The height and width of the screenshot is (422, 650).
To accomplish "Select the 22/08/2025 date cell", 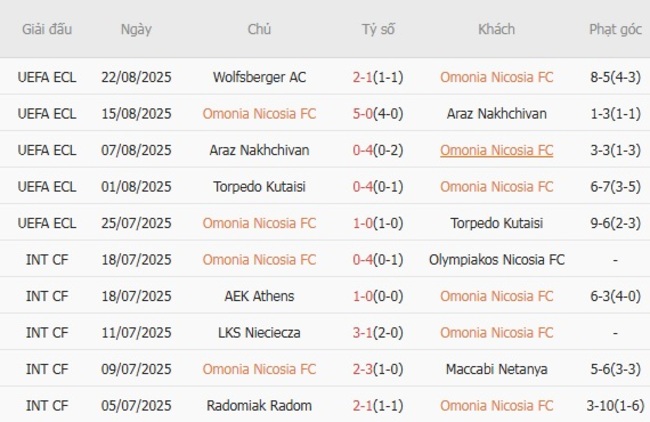I will pos(136,77).
